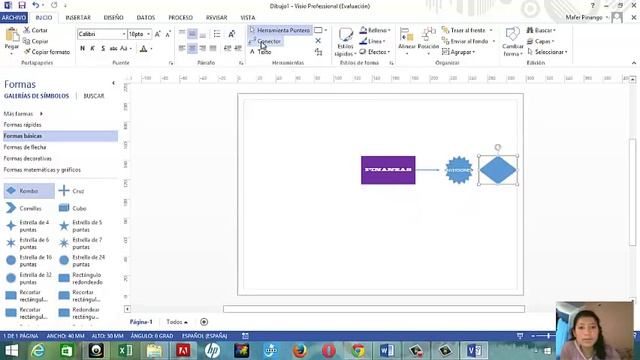Switch to the PROCESO tab
640x360 pixels.
(180, 18)
